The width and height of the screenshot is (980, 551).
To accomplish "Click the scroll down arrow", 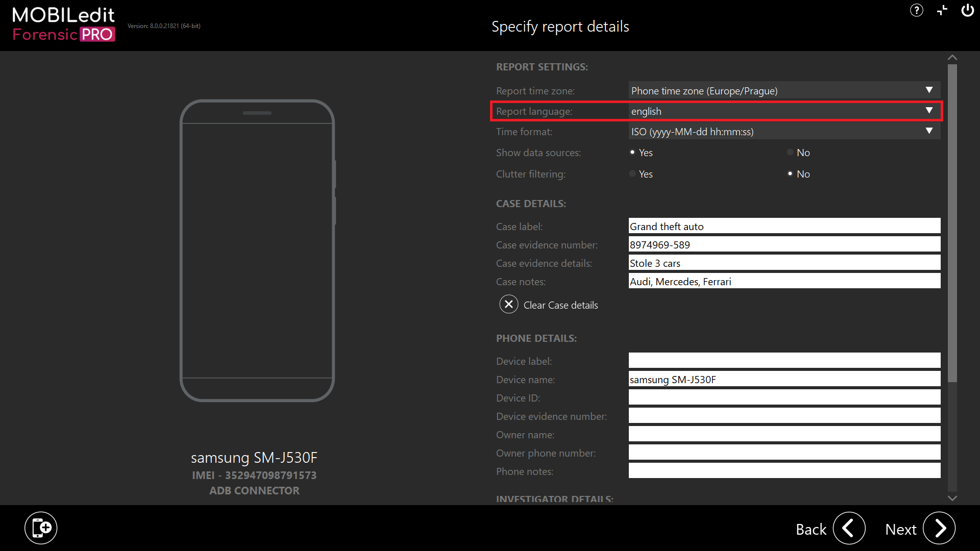I will (952, 498).
